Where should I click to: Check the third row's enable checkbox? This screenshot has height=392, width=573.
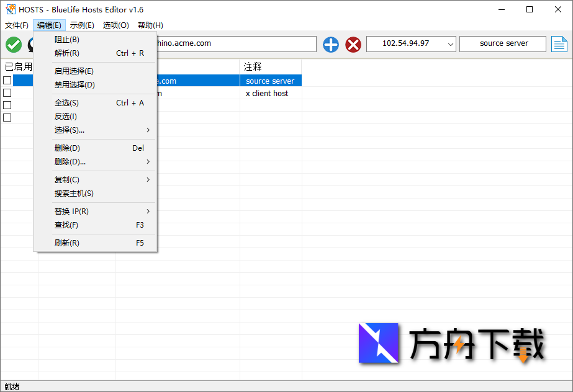click(7, 105)
